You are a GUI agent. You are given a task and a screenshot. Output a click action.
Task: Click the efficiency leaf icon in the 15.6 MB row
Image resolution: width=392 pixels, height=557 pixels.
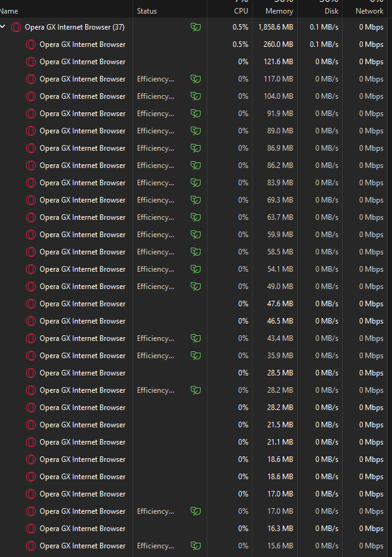196,546
